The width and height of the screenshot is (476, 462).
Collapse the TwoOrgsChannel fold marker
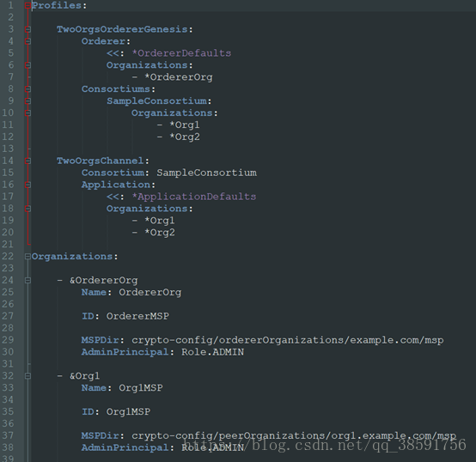[x=27, y=161]
